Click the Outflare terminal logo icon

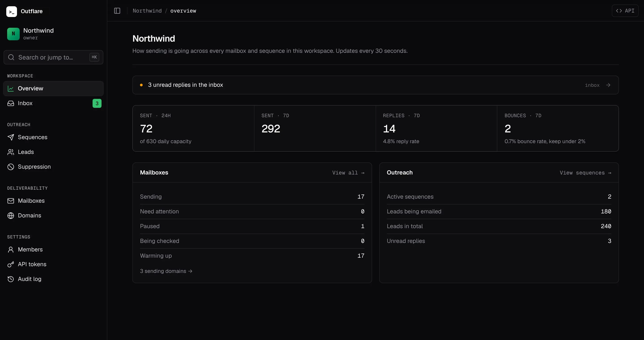coord(11,11)
